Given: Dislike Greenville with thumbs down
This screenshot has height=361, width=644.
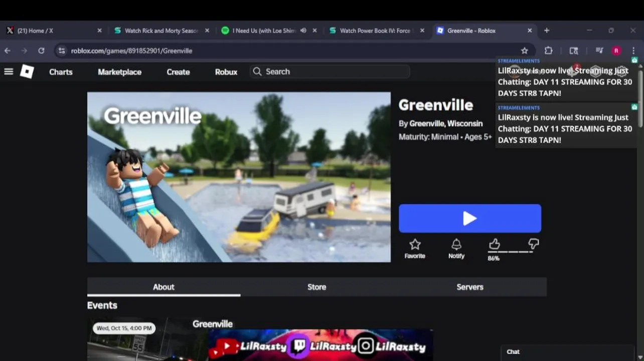Looking at the screenshot, I should (x=533, y=244).
